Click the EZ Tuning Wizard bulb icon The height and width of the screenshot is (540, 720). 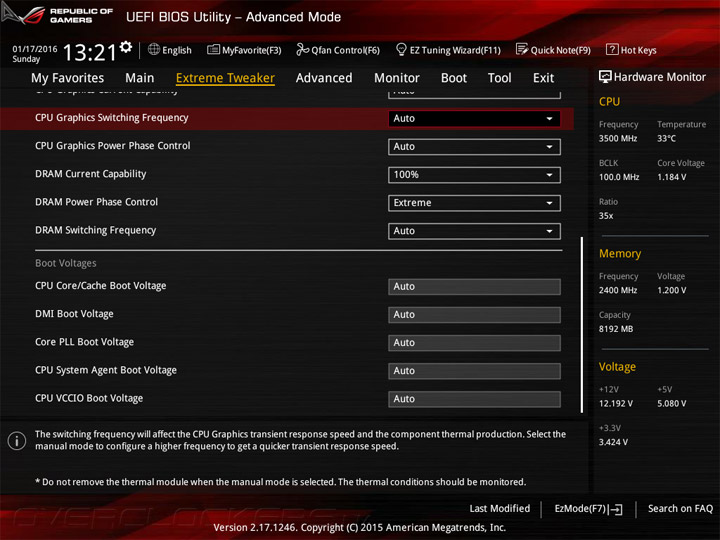point(401,49)
